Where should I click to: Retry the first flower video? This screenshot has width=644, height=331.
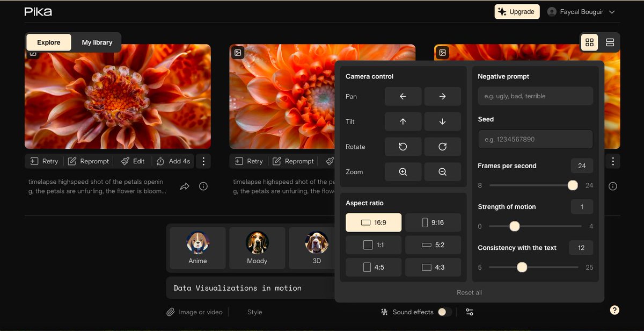(44, 161)
